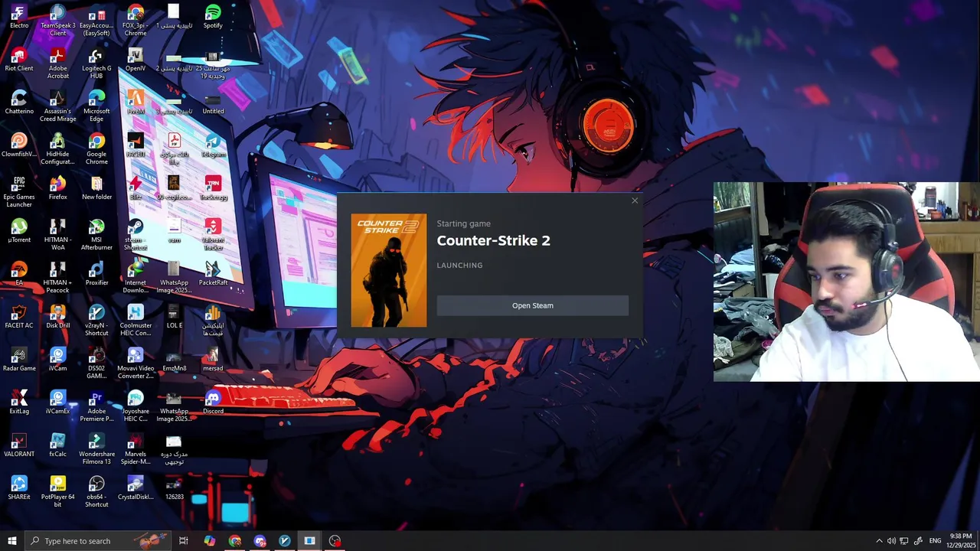Select the Blitz desktop shortcut
Screen dimensions: 980x551
pos(135,188)
